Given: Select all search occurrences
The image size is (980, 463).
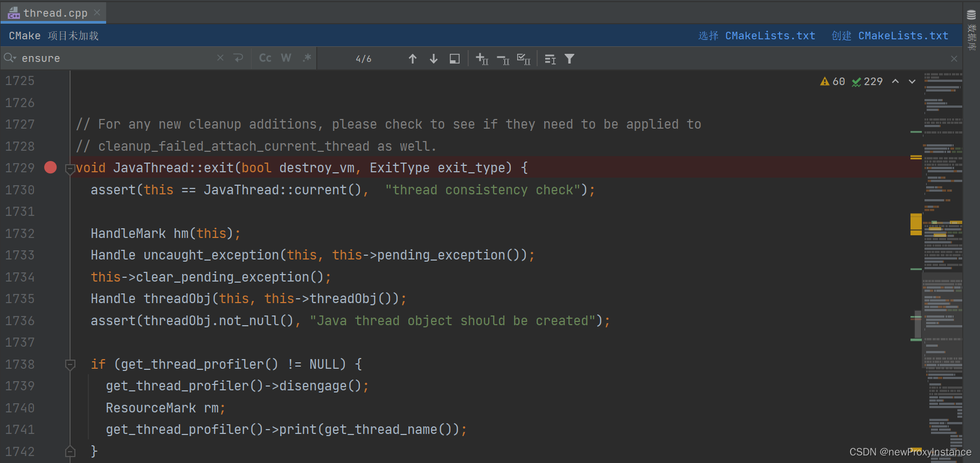Looking at the screenshot, I should (x=524, y=59).
